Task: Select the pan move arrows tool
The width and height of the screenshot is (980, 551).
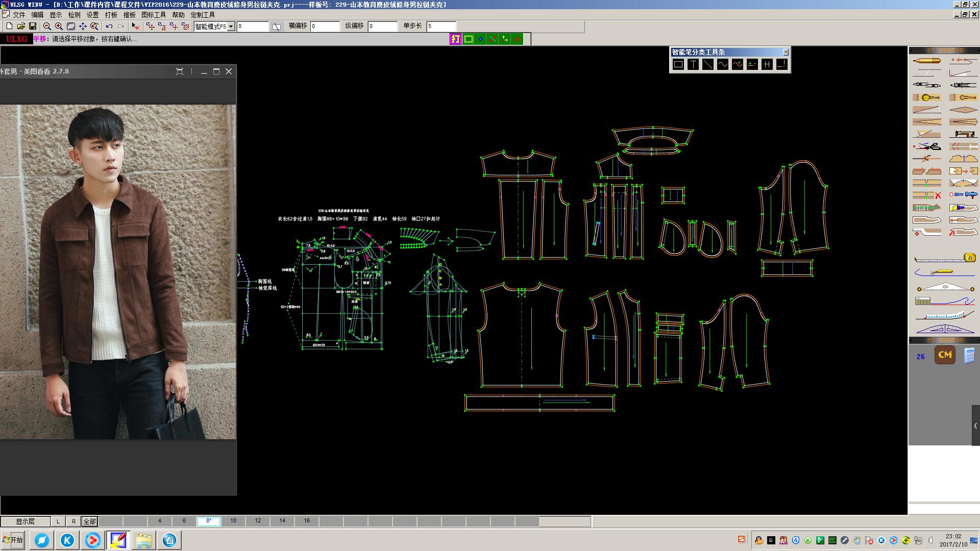Action: 83,26
